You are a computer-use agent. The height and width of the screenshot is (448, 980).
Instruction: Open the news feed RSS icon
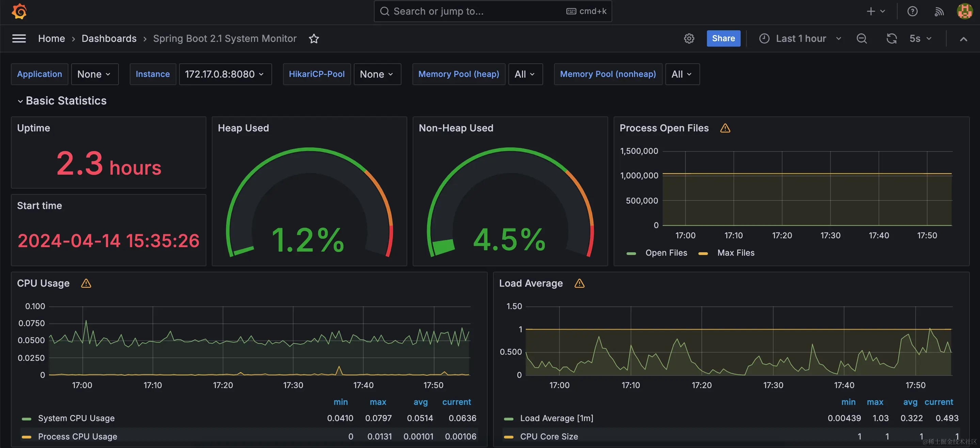tap(939, 12)
